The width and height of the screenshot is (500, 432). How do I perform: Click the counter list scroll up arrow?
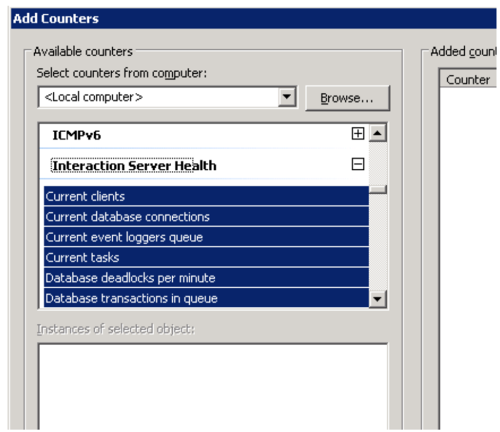tap(377, 133)
